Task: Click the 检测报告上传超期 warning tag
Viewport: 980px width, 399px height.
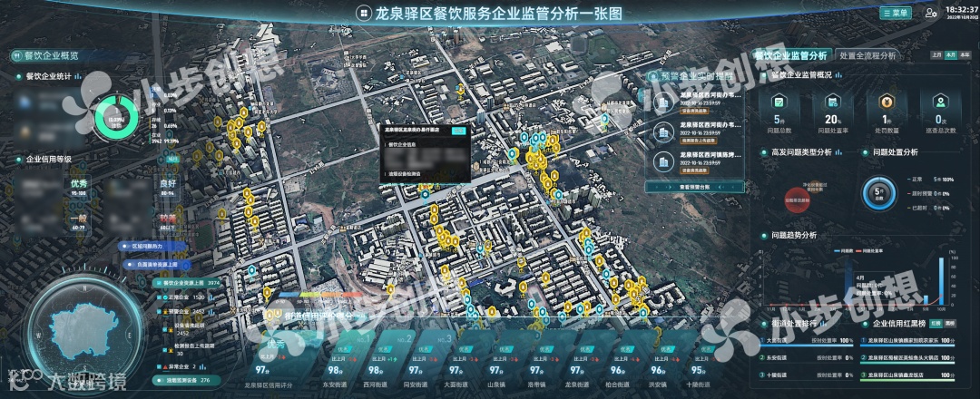Action: [x=699, y=141]
